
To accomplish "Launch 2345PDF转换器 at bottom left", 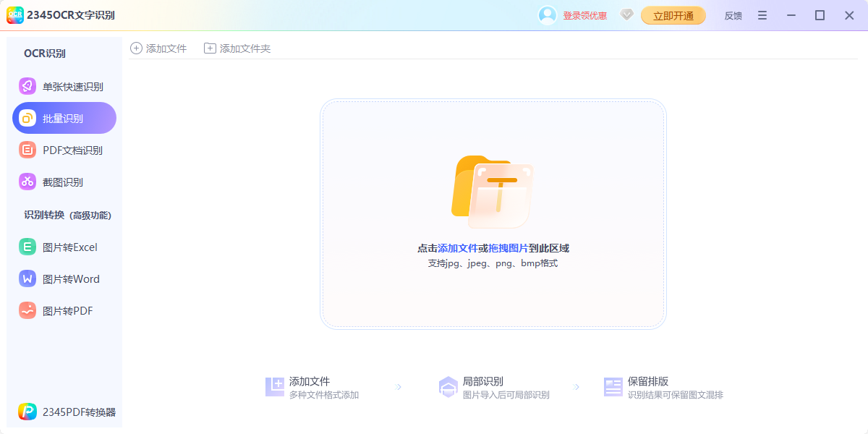I will pos(64,412).
